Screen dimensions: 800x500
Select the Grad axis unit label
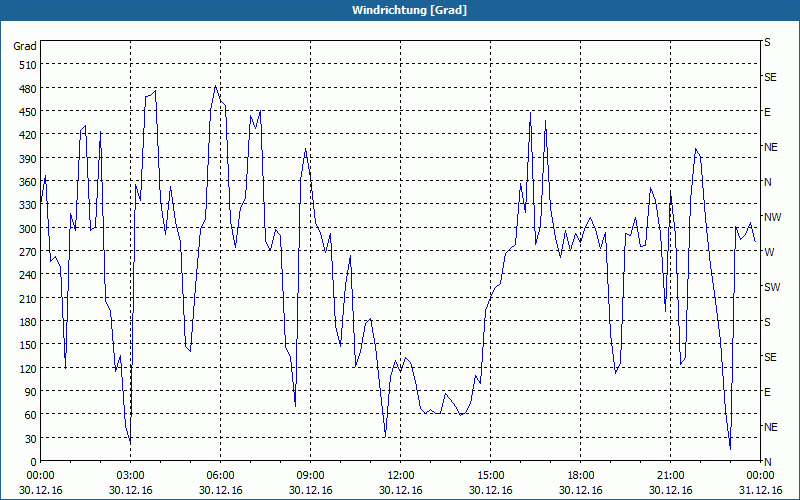point(25,46)
